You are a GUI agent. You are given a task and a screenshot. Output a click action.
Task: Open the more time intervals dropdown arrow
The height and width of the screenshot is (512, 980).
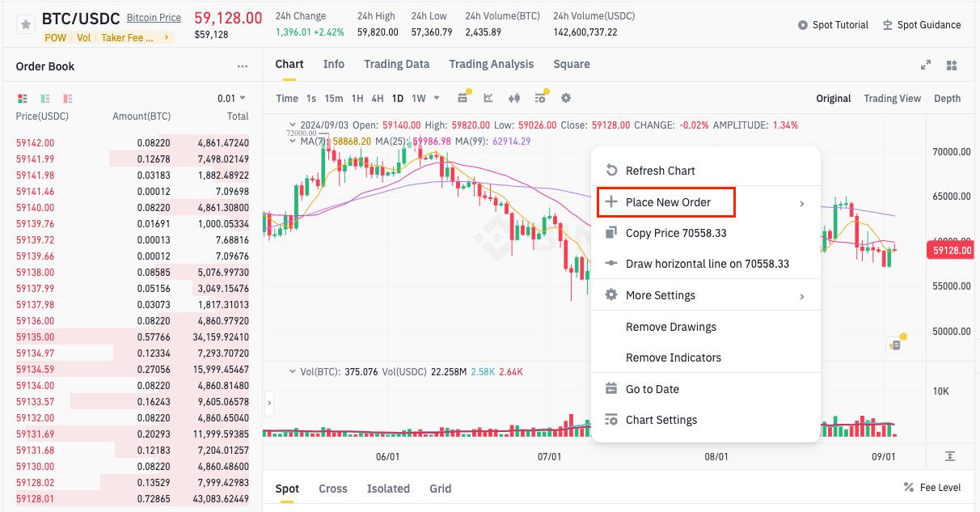click(x=437, y=98)
